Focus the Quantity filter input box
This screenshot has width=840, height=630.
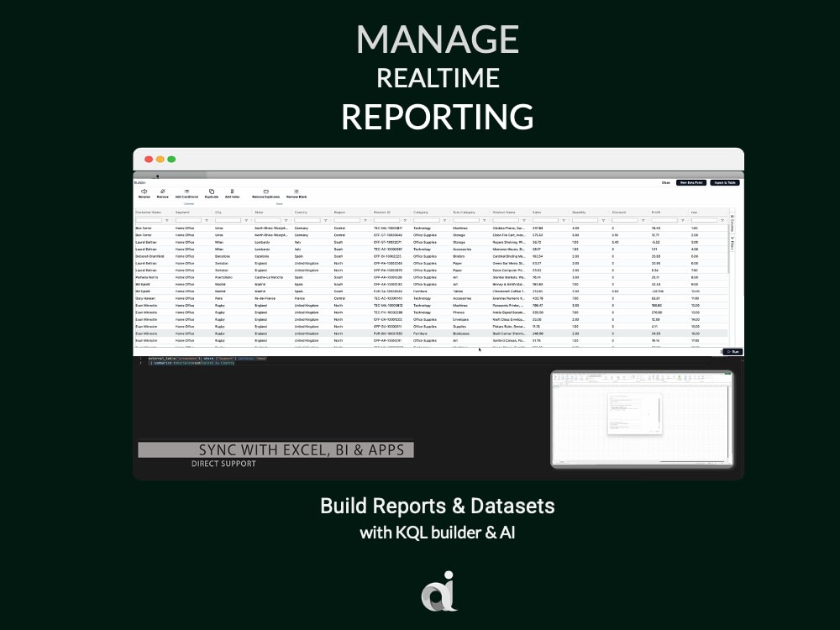585,220
